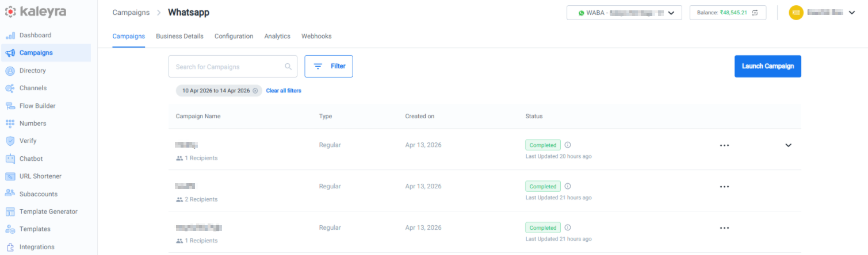This screenshot has width=868, height=255.
Task: Open the WABA account dropdown
Action: pyautogui.click(x=624, y=13)
